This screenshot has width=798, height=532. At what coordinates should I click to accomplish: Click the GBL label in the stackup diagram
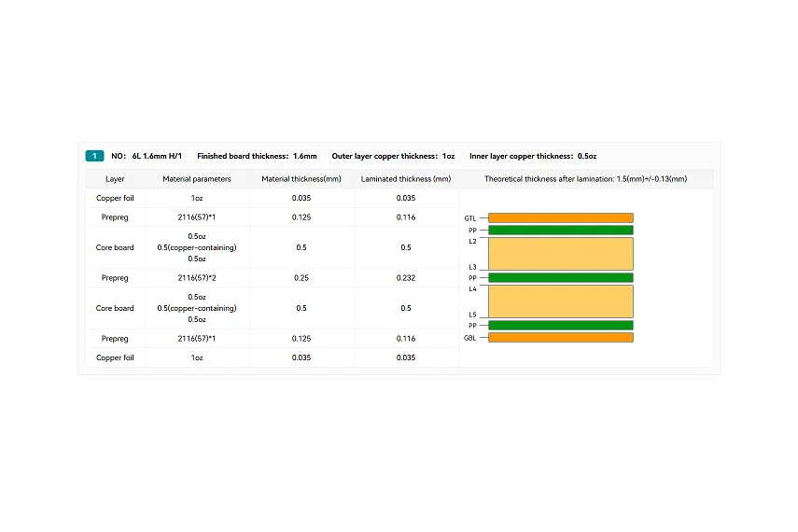(x=470, y=338)
